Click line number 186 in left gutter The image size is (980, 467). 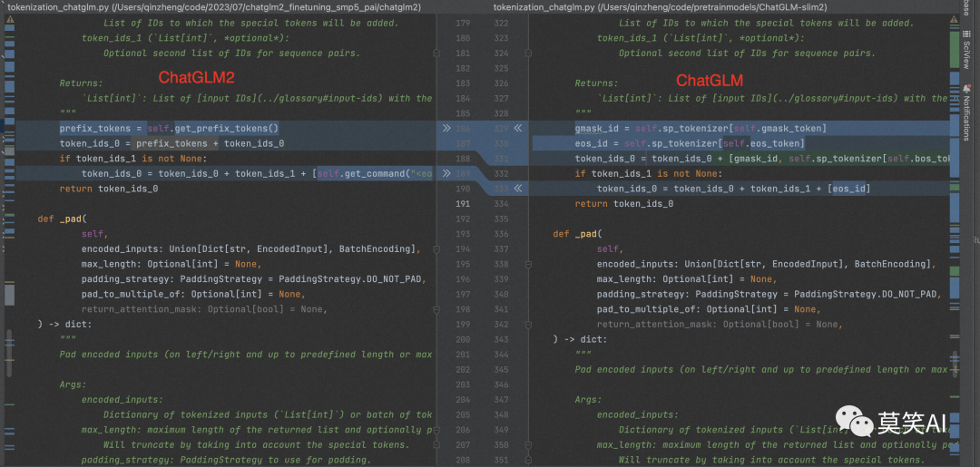pyautogui.click(x=463, y=128)
